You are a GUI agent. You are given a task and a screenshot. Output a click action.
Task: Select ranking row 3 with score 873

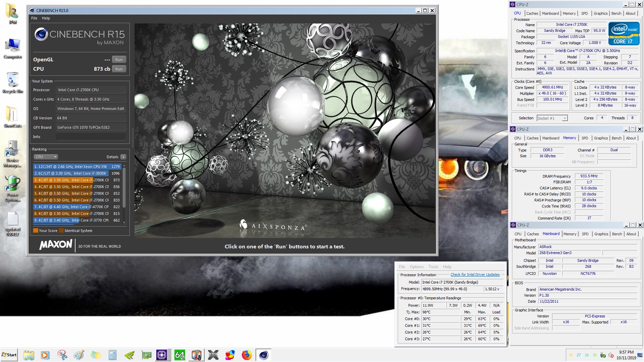pos(77,180)
